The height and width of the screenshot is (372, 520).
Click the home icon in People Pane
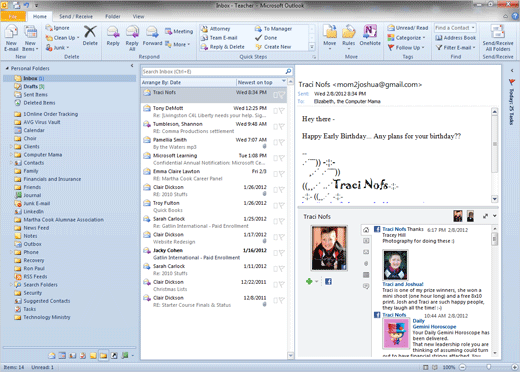click(x=366, y=230)
